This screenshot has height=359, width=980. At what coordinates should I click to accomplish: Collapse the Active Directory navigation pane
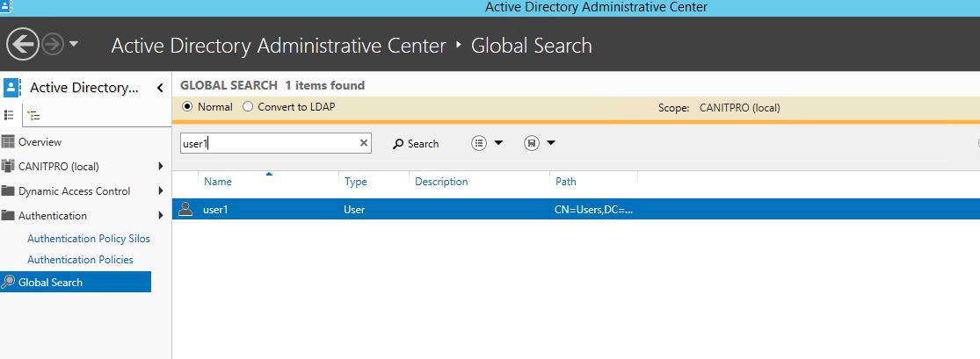[x=160, y=88]
